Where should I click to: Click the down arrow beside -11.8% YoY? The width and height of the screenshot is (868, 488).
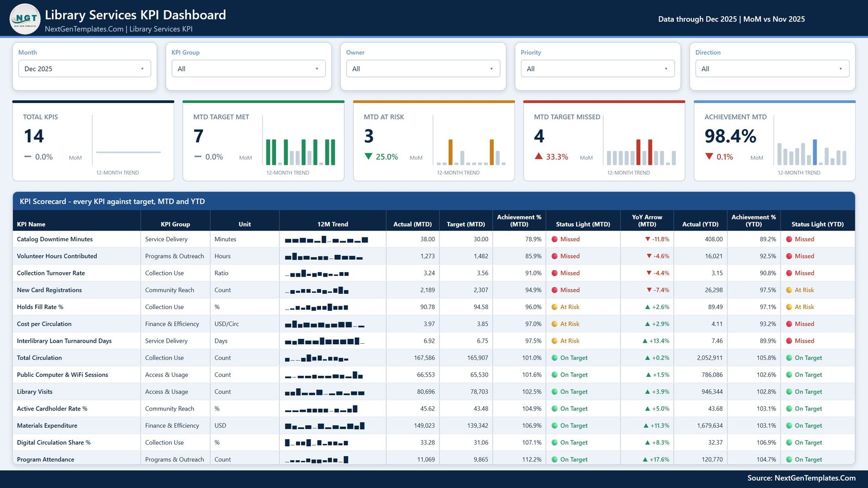(x=648, y=239)
